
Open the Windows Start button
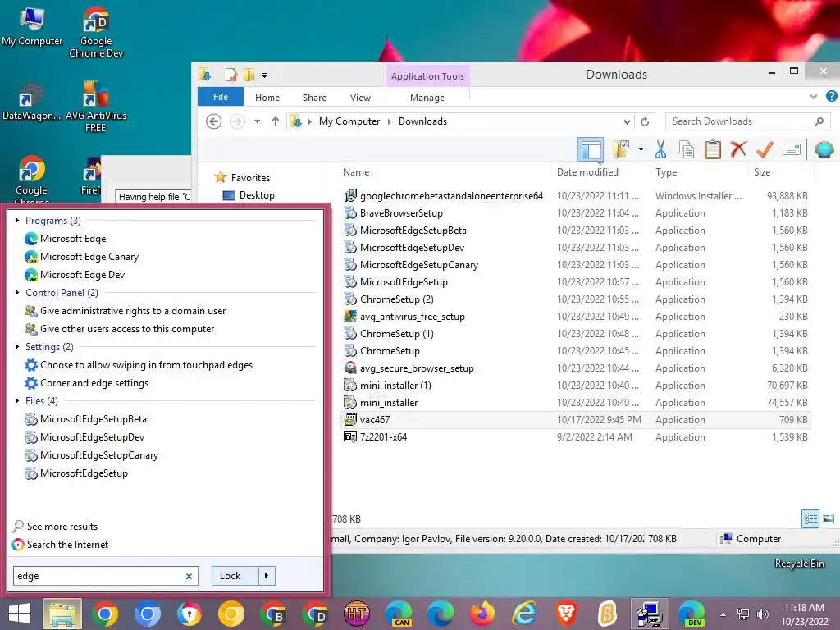pos(20,614)
